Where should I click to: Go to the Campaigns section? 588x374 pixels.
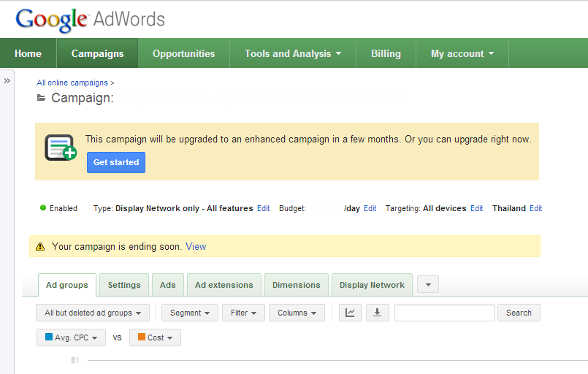click(x=97, y=53)
